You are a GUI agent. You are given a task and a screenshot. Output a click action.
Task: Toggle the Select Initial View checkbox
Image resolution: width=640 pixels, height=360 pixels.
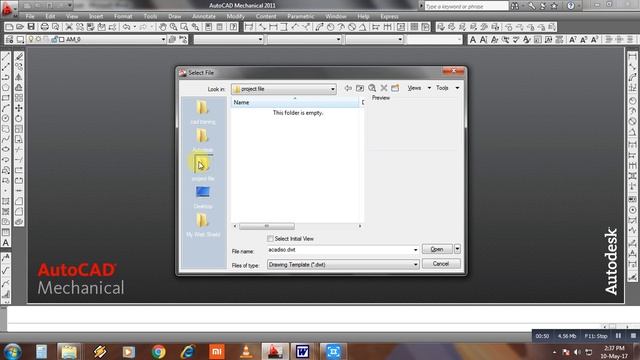click(270, 238)
